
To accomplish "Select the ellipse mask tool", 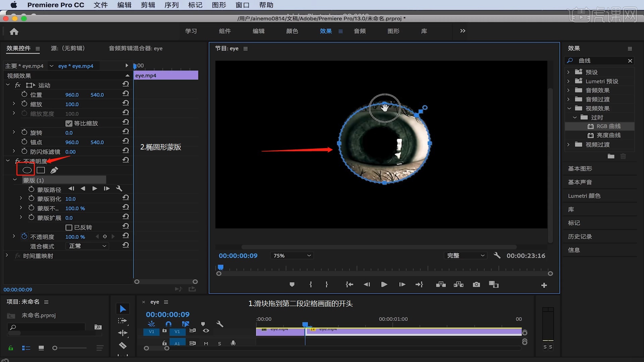I will [x=27, y=170].
